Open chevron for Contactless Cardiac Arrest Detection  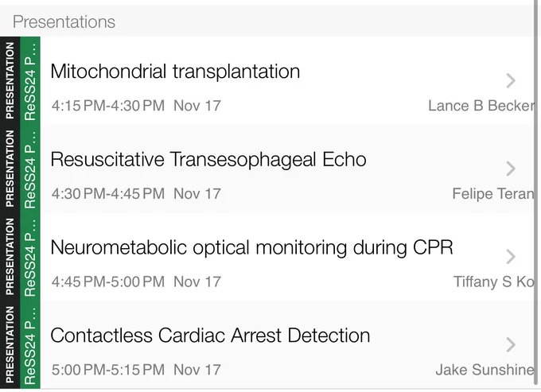[511, 344]
